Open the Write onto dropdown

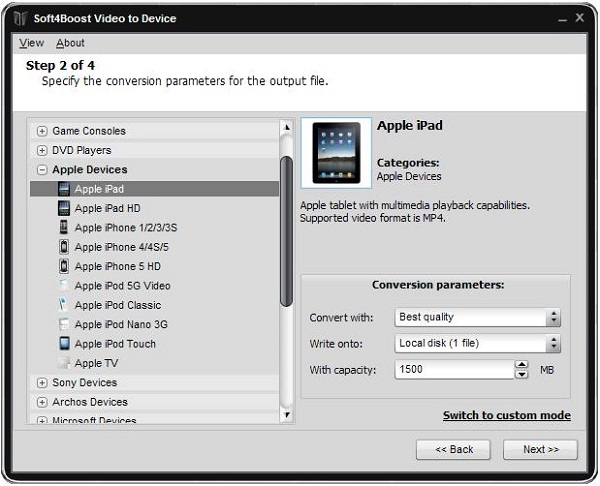(x=478, y=344)
